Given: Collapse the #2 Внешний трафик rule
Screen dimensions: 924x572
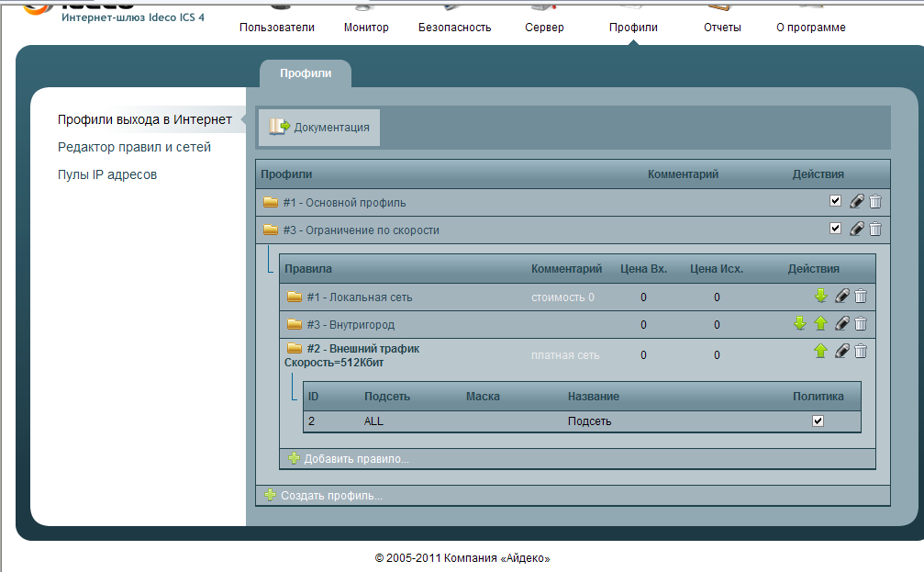Looking at the screenshot, I should [x=295, y=349].
